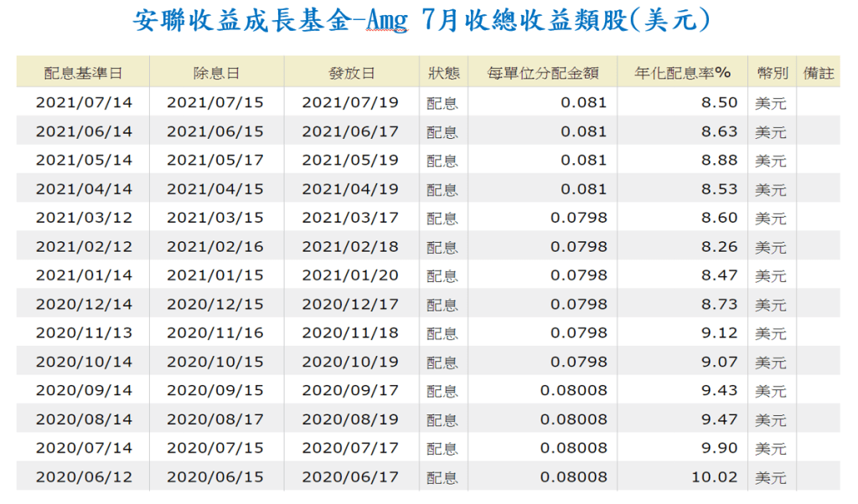Select the 幣別 column header
858x504 pixels.
pyautogui.click(x=771, y=73)
